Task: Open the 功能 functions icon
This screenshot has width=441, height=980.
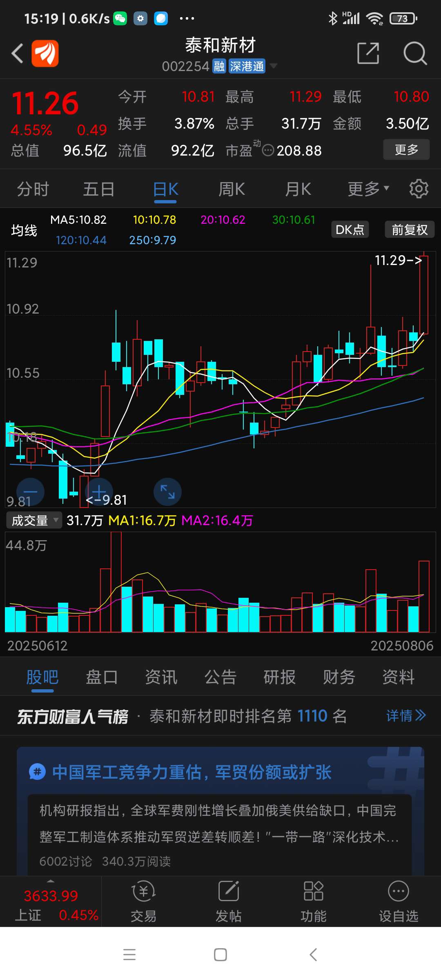Action: [313, 902]
